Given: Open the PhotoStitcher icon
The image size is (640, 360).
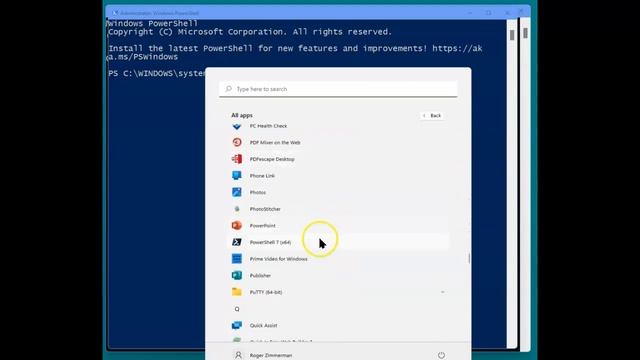Looking at the screenshot, I should point(237,209).
